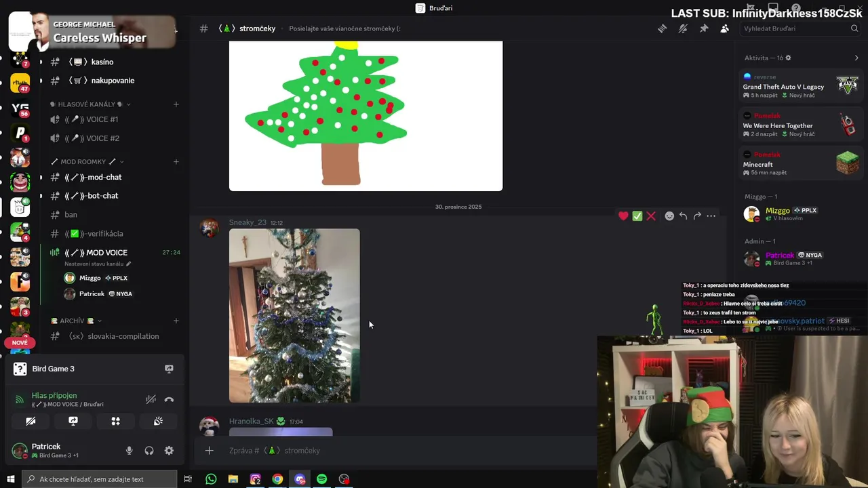The image size is (868, 488).
Task: Expand Aktivita panel with chevron arrow
Action: [856, 58]
